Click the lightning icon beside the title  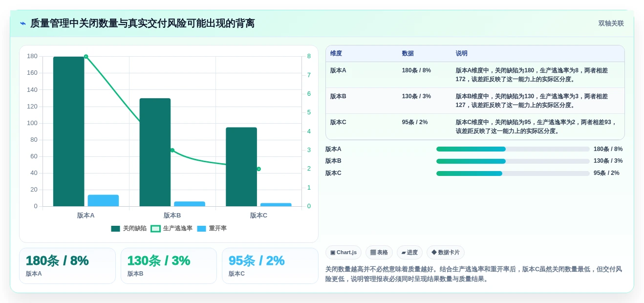coord(23,23)
